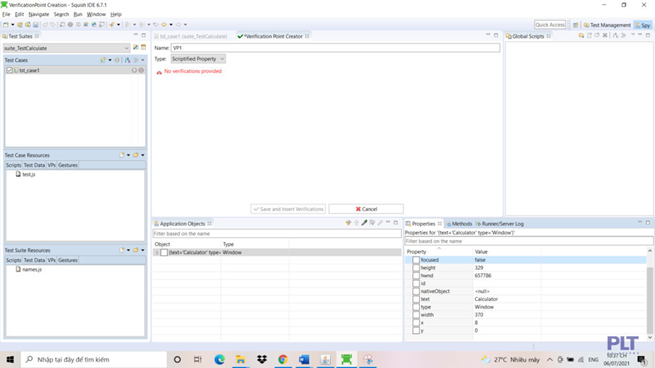Maximize the Application Objects panel
Viewport: 655px width, 368px height.
pos(396,223)
